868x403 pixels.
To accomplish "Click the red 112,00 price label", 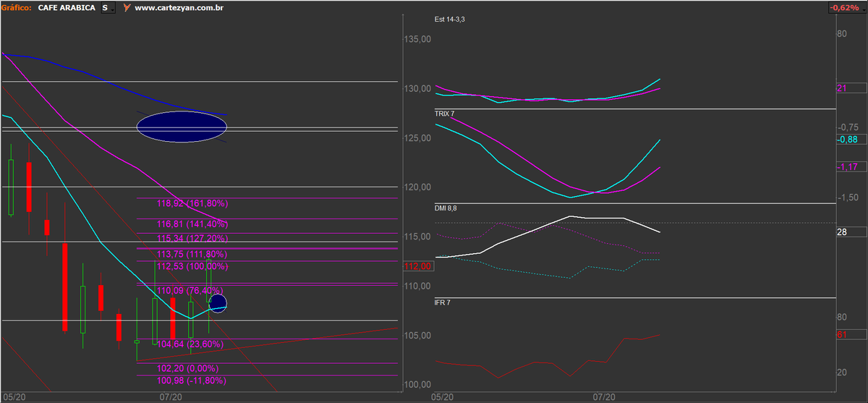I will (418, 267).
